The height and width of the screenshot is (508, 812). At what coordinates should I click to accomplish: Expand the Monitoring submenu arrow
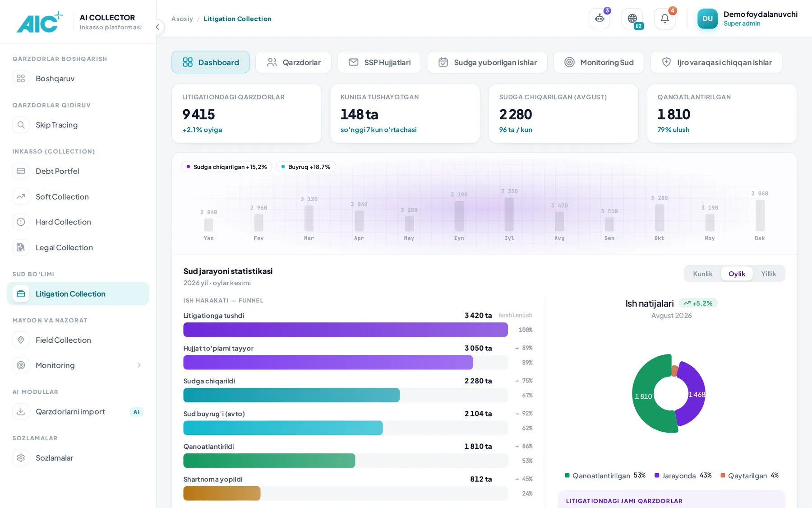tap(139, 365)
